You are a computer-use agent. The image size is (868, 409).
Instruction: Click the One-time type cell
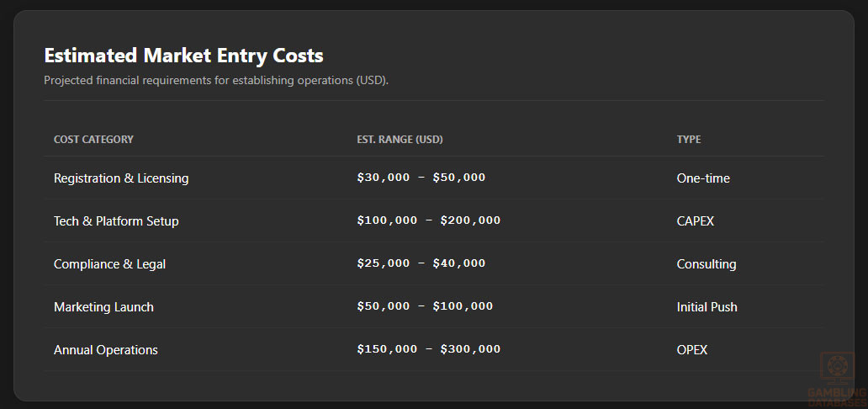coord(703,178)
